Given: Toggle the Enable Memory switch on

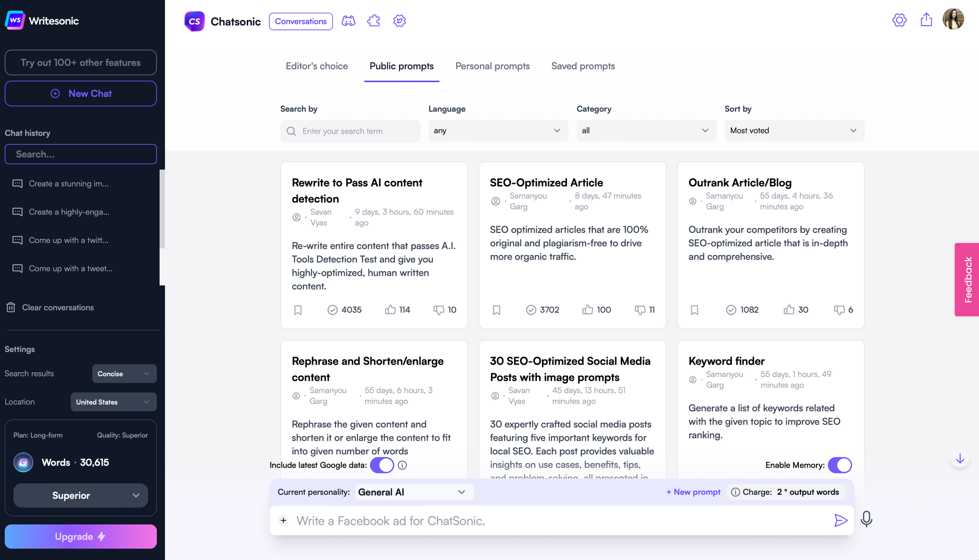Looking at the screenshot, I should (839, 465).
